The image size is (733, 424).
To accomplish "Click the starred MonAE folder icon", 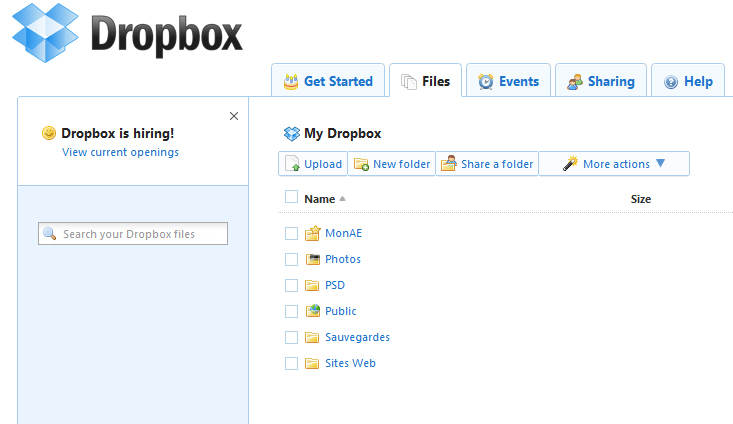I will pyautogui.click(x=313, y=233).
